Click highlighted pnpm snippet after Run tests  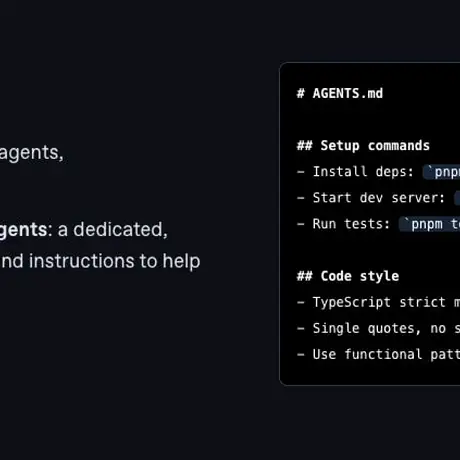coord(430,224)
